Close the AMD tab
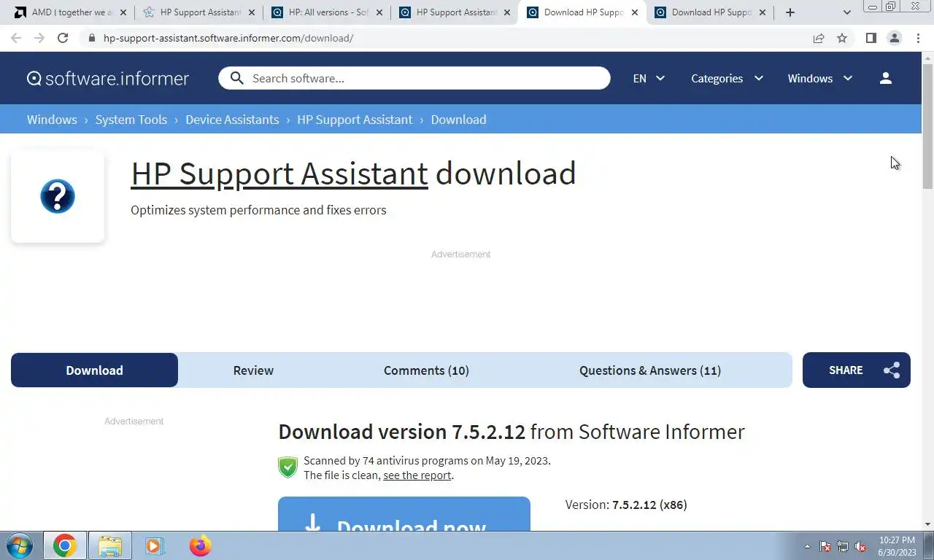934x560 pixels. coord(122,12)
